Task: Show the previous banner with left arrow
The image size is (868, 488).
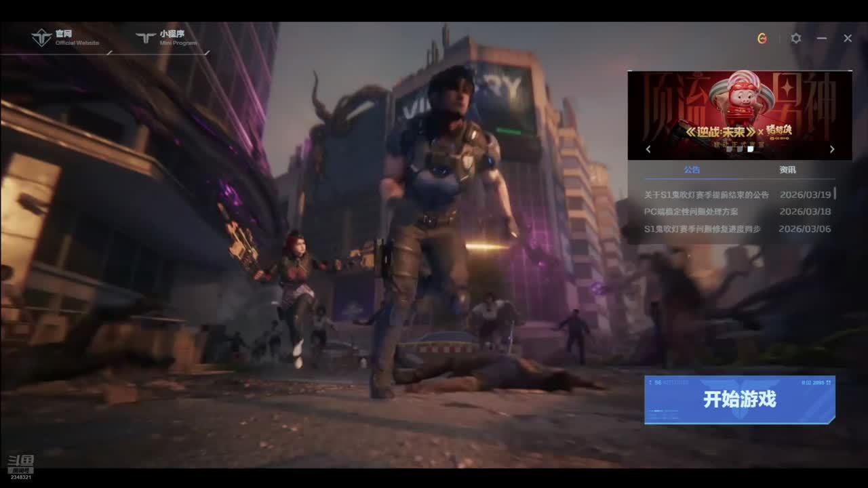Action: [648, 149]
